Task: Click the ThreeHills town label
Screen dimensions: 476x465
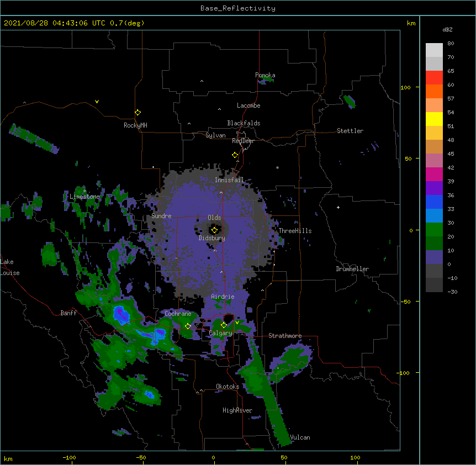Action: click(x=295, y=231)
